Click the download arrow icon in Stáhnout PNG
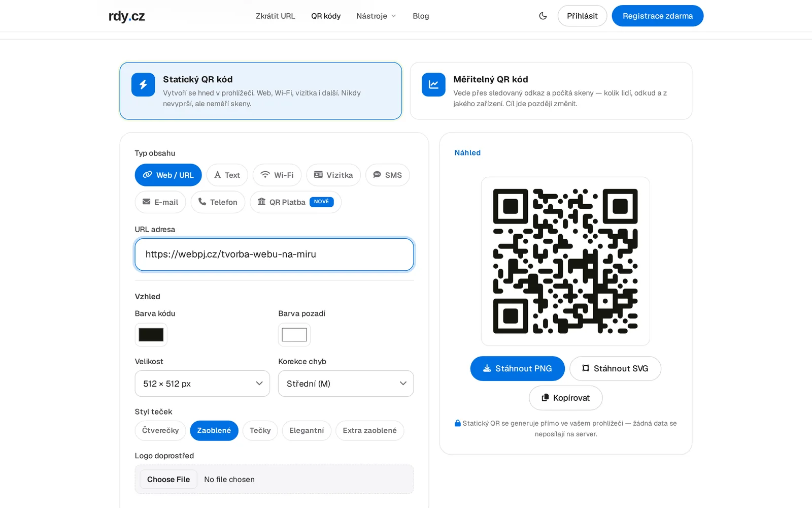Screen dimensions: 812x508 (x=487, y=368)
